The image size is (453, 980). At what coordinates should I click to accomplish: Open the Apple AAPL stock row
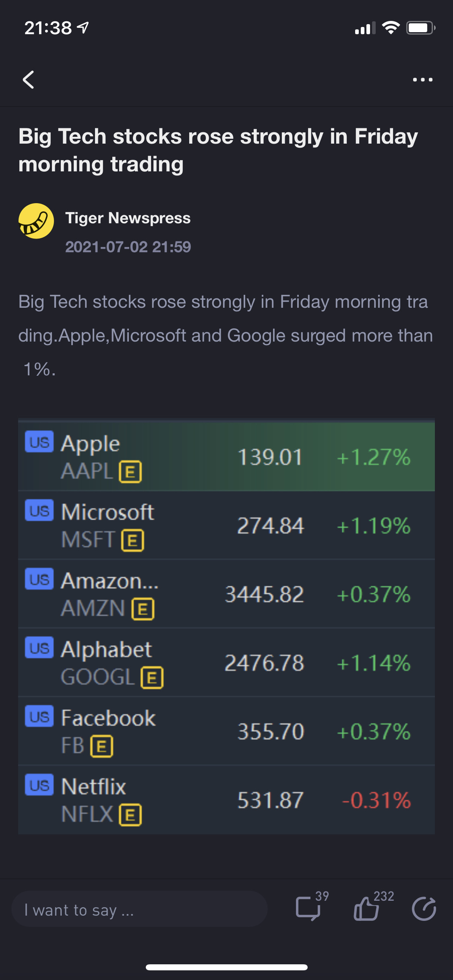click(x=226, y=457)
